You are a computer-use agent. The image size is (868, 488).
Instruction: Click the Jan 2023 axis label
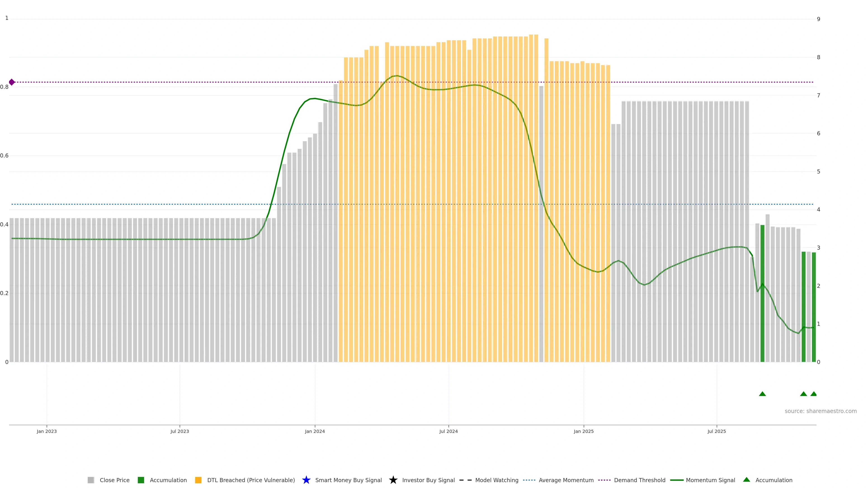click(x=47, y=432)
